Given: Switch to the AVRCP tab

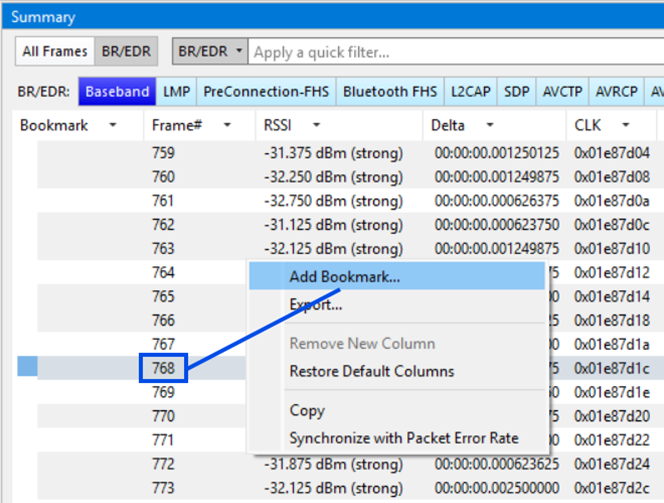Looking at the screenshot, I should 616,91.
